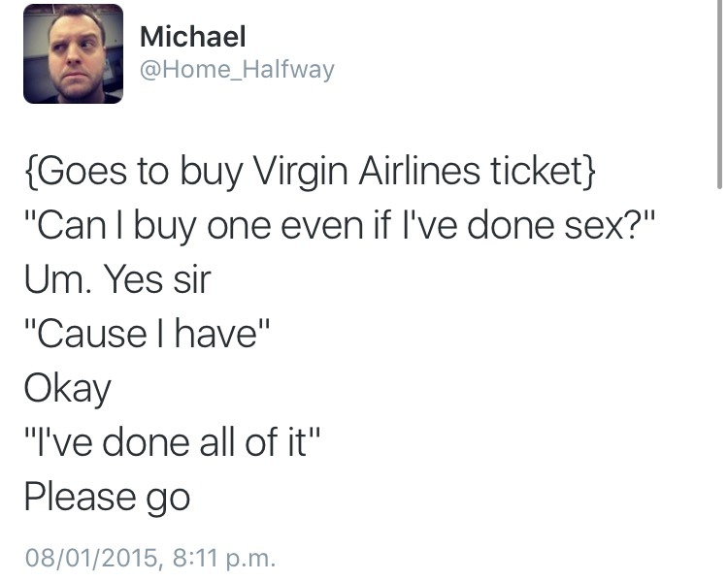Open Michael's profile picture
Viewport: 728px width, 581px height.
(x=74, y=53)
